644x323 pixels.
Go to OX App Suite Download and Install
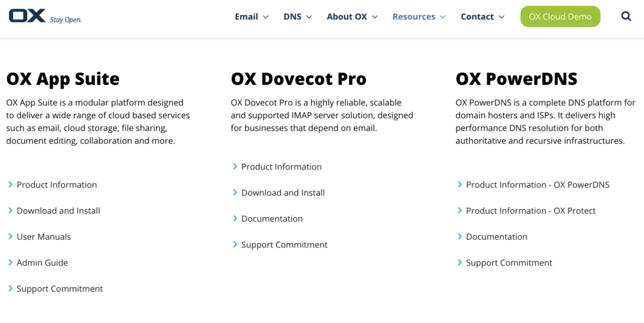click(58, 211)
